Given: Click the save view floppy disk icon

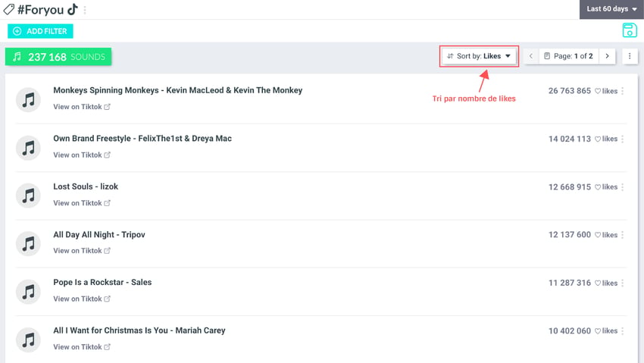Looking at the screenshot, I should (x=629, y=30).
